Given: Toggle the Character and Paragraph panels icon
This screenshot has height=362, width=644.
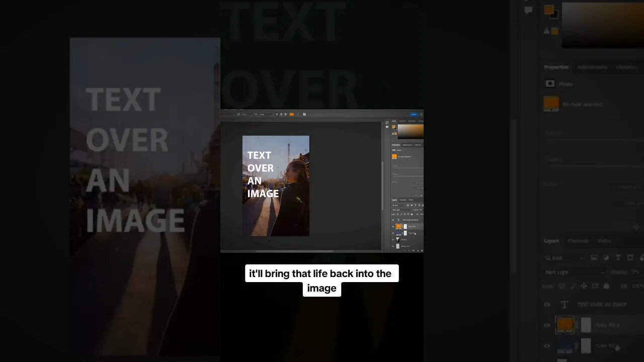Looking at the screenshot, I should click(304, 114).
